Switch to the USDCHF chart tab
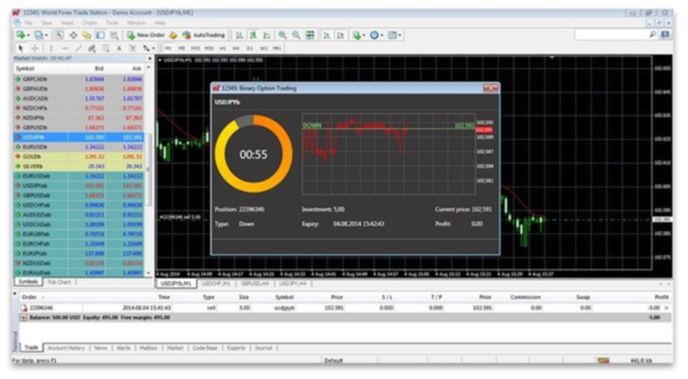This screenshot has height=379, width=688. pos(215,284)
